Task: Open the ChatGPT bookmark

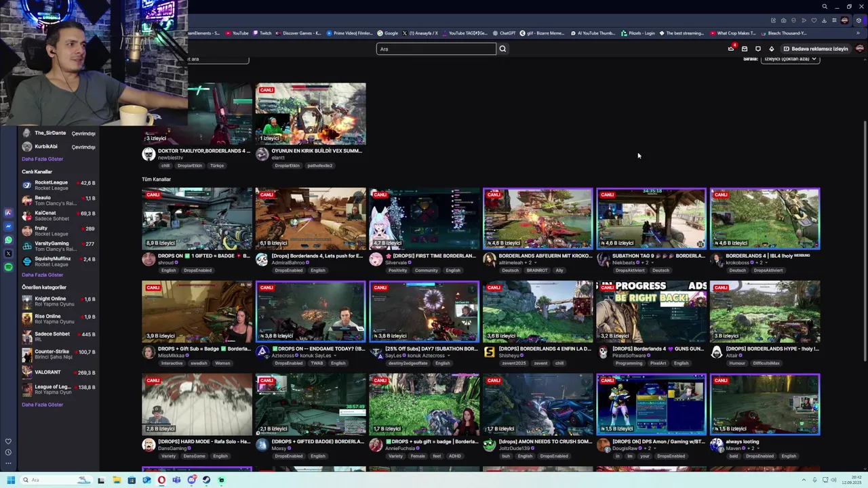Action: (504, 33)
